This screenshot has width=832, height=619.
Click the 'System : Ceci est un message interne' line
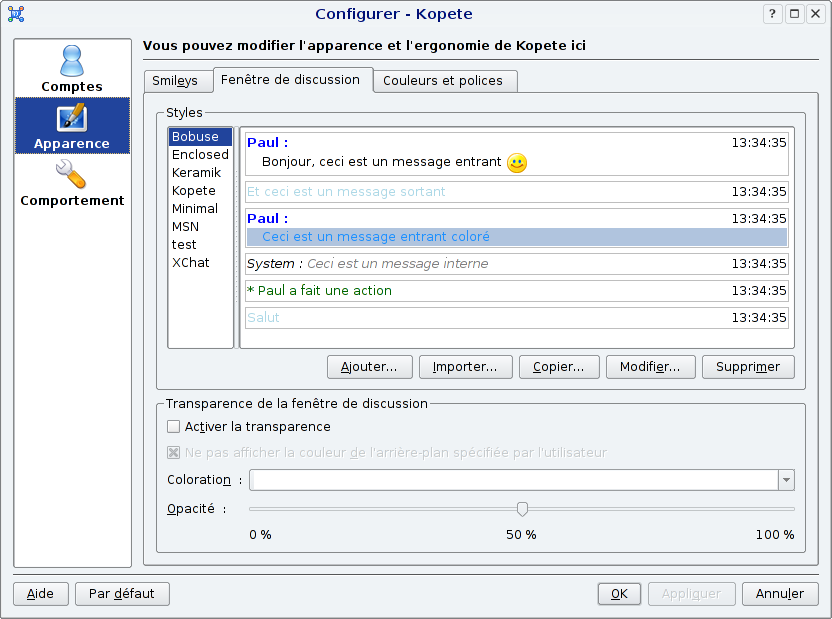[367, 264]
